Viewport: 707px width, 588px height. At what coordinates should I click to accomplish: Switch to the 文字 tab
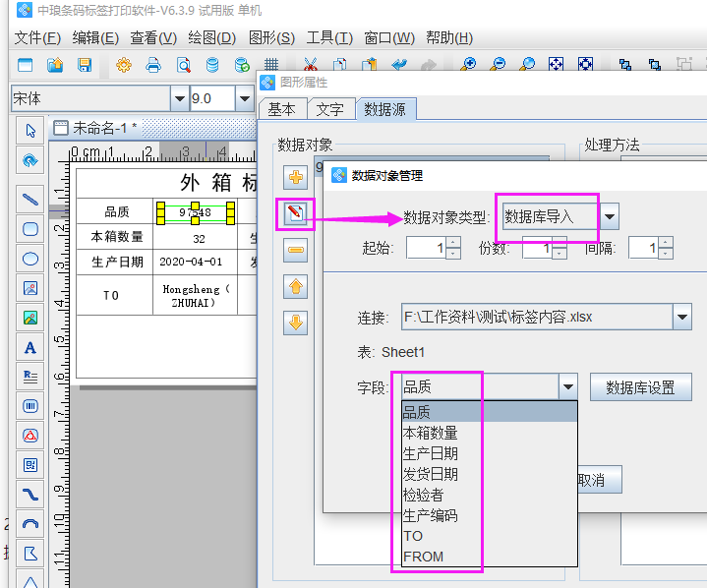point(329,109)
